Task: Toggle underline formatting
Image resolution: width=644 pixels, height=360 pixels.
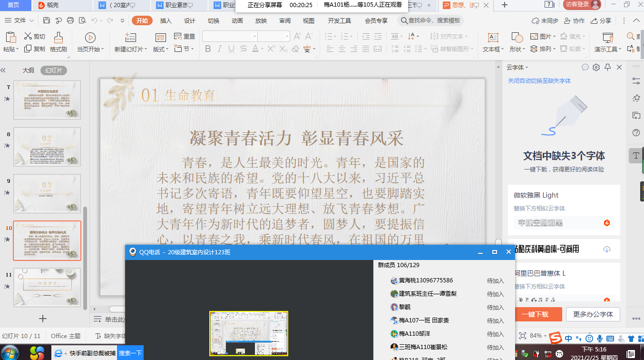Action: (x=232, y=49)
